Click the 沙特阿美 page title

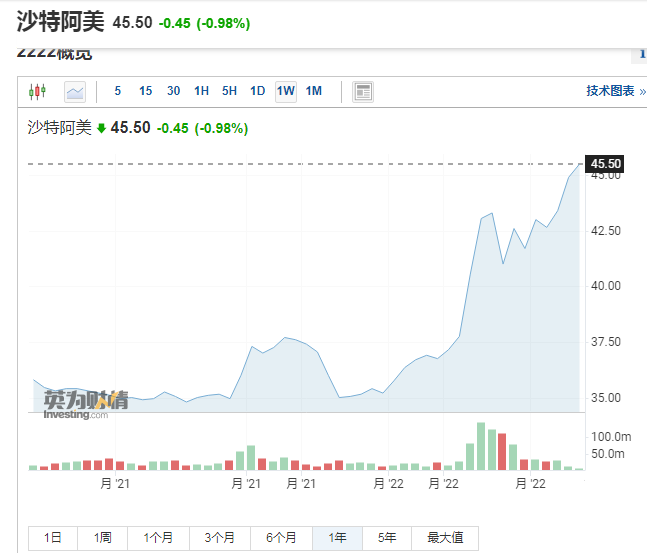click(60, 21)
